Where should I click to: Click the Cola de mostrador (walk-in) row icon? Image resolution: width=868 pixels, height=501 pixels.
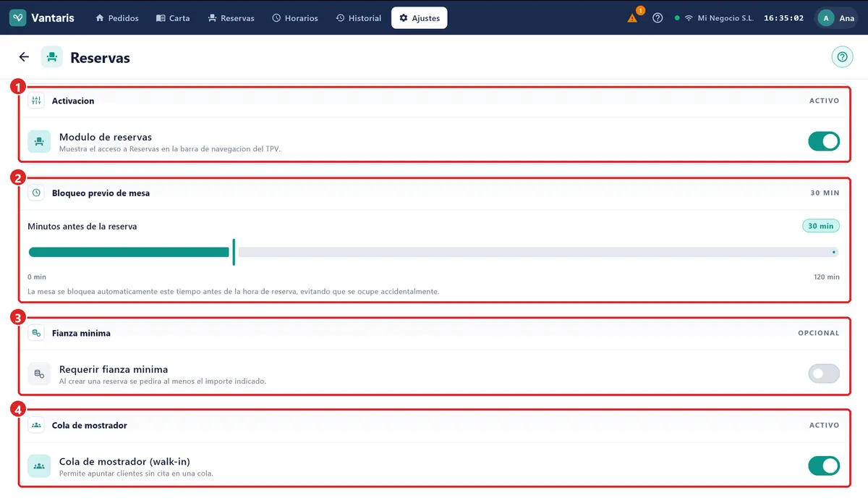pyautogui.click(x=39, y=466)
